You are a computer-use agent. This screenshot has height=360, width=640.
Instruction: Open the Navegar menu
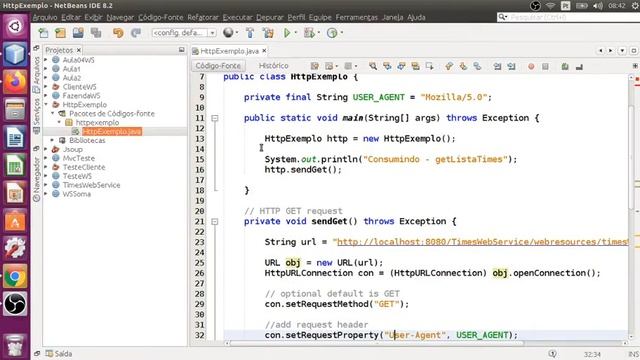click(x=120, y=17)
